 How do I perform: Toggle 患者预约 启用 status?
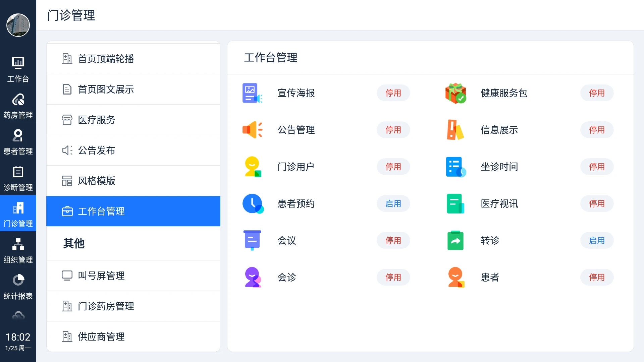coord(393,204)
